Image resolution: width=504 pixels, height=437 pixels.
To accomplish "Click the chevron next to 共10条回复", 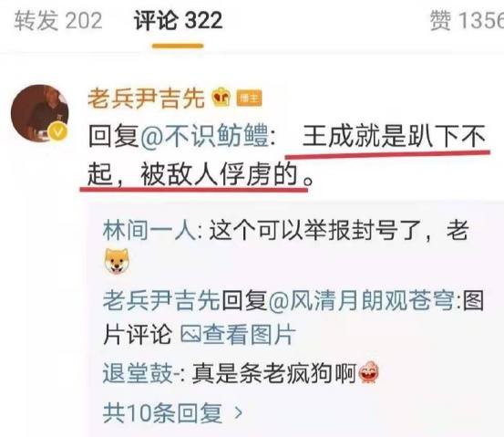I will pyautogui.click(x=239, y=412).
